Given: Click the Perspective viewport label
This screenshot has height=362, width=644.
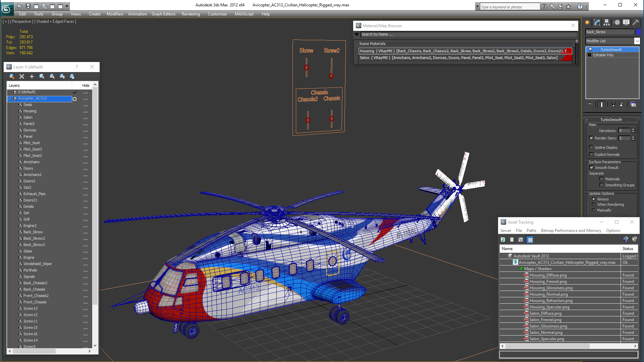Looking at the screenshot, I should coord(21,21).
